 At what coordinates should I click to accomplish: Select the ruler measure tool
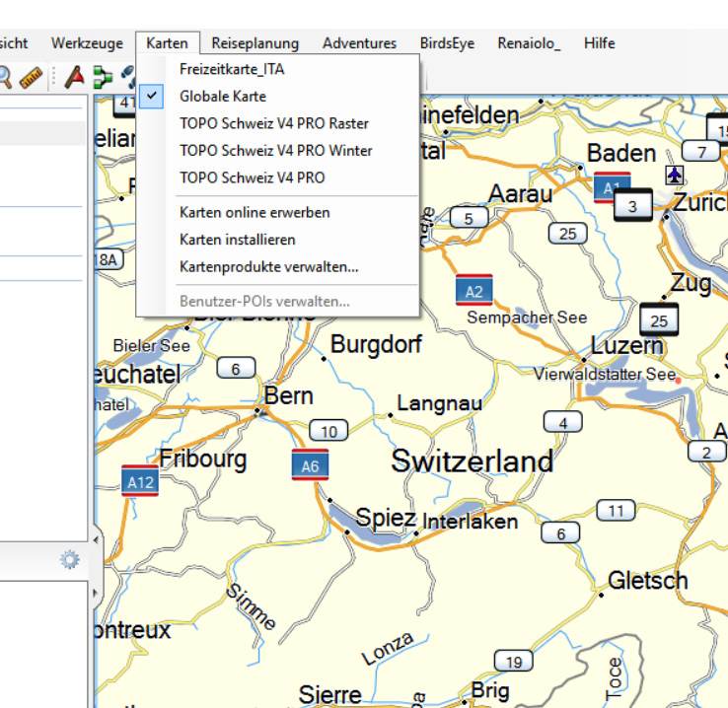tap(31, 77)
